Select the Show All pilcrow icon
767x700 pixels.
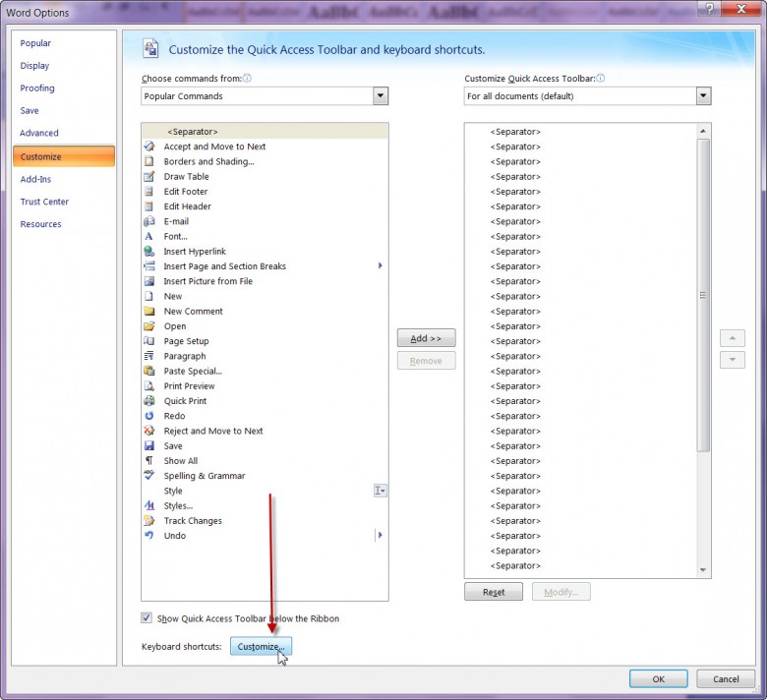click(149, 461)
